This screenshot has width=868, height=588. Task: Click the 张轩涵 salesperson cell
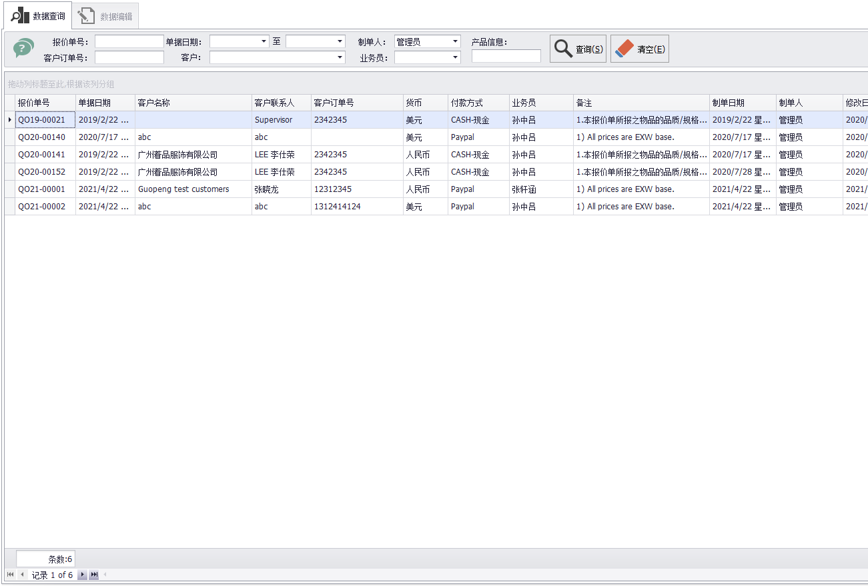pyautogui.click(x=541, y=189)
